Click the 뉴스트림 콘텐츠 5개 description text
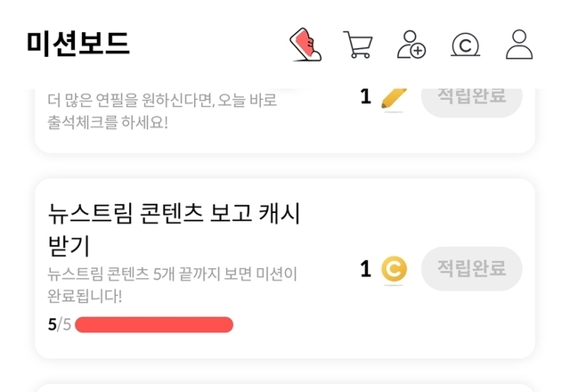 (183, 274)
